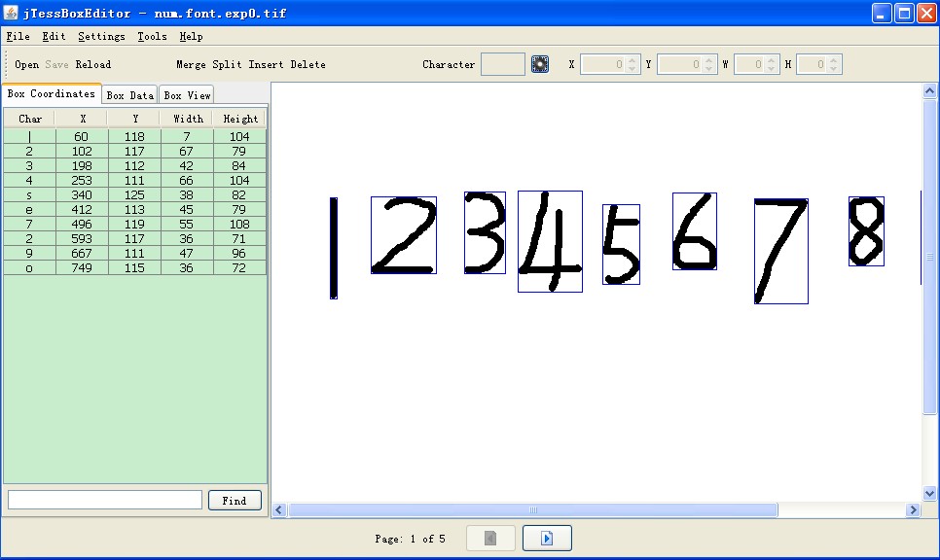Click the Find text input field
Screen dimensions: 940x560
coord(105,500)
